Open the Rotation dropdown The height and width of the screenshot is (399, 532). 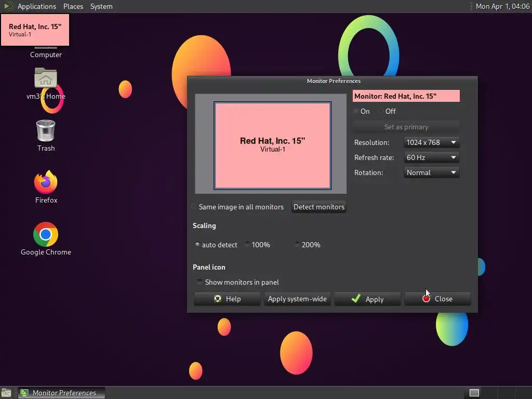[432, 172]
